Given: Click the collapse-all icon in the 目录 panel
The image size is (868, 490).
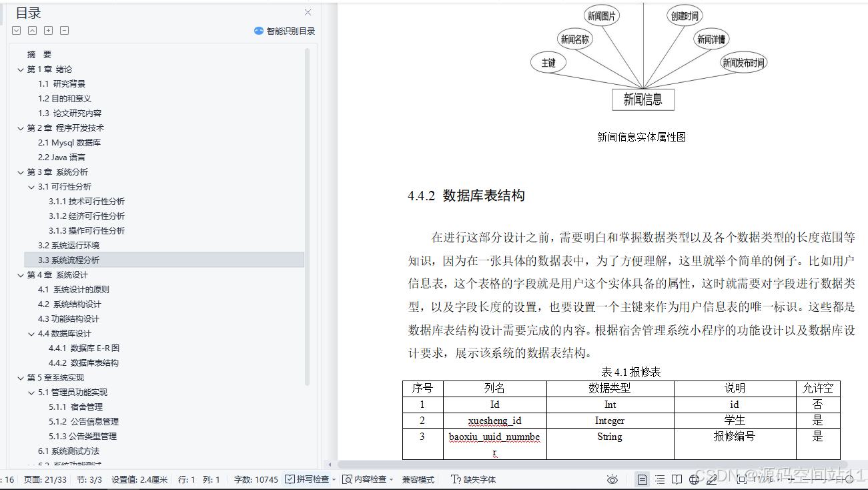Looking at the screenshot, I should [x=63, y=30].
